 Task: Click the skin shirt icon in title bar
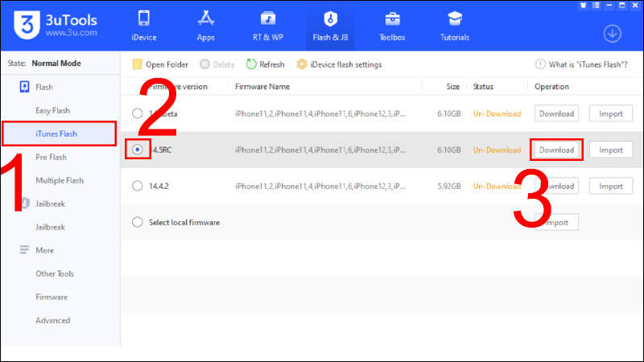[583, 6]
